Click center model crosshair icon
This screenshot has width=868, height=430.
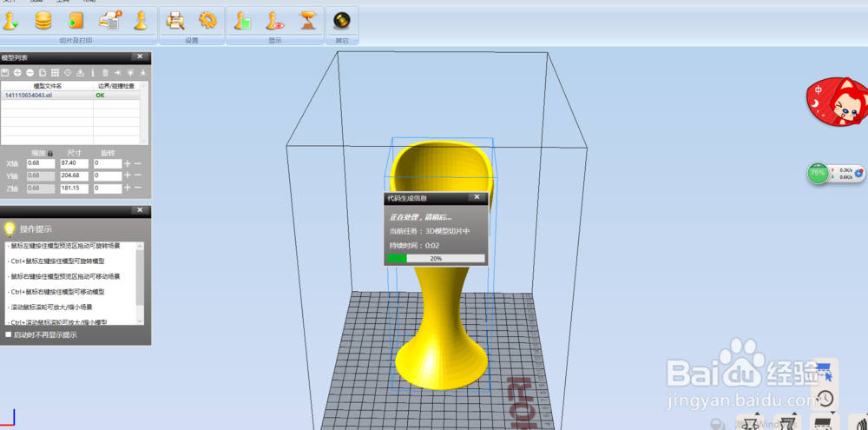(x=68, y=73)
